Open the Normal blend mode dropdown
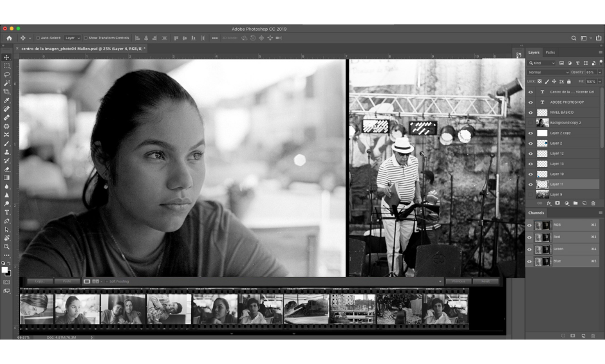 pos(549,72)
